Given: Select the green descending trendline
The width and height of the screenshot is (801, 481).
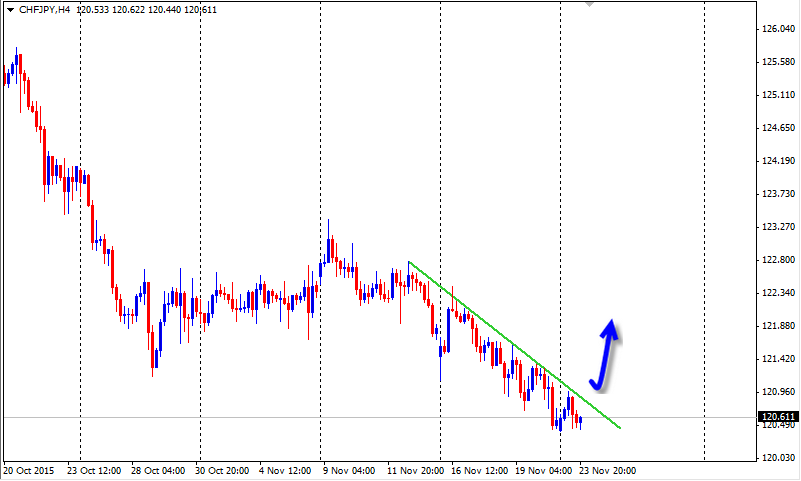Looking at the screenshot, I should pyautogui.click(x=514, y=345).
